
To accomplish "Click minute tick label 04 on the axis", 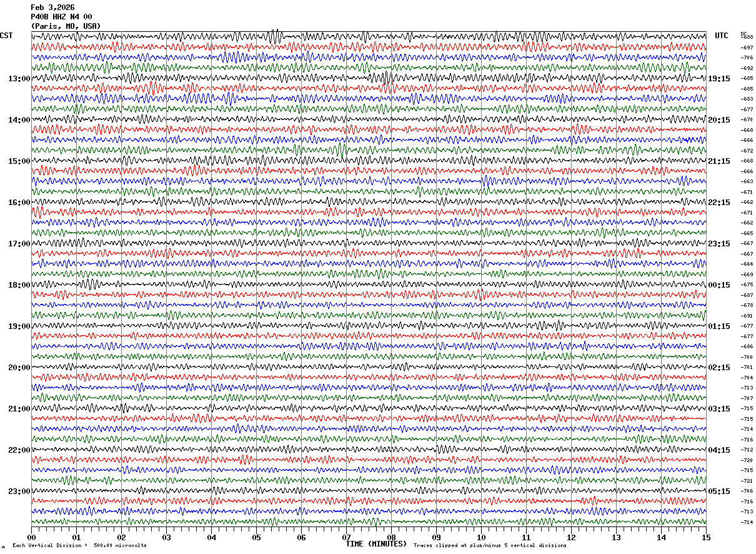I will click(211, 537).
